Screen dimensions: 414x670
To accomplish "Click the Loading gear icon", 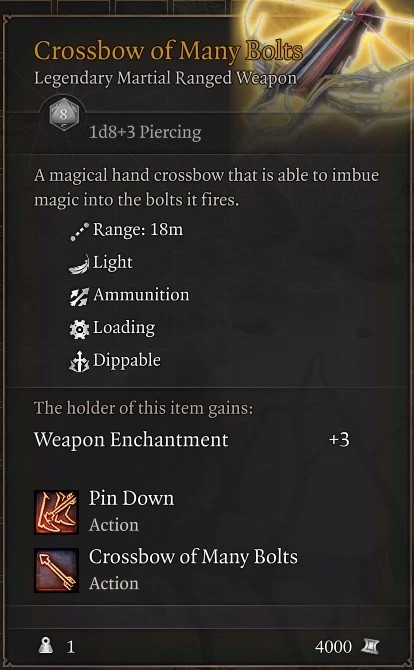I will click(79, 329).
